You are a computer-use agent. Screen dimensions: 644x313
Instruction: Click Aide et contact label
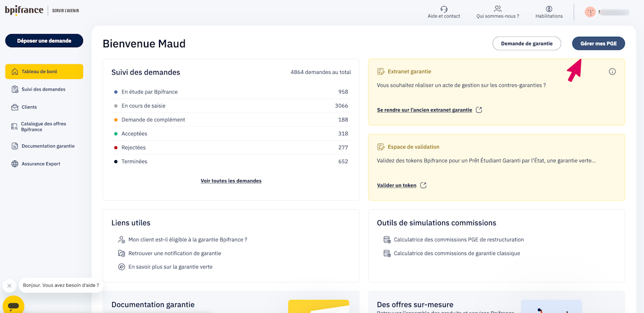pyautogui.click(x=444, y=16)
